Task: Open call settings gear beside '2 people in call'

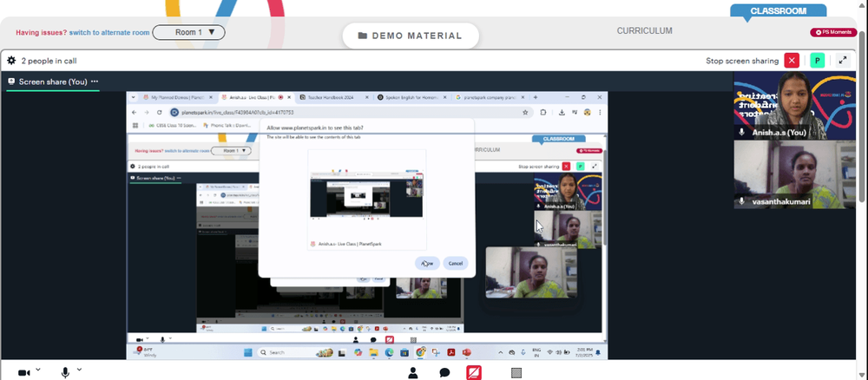Action: pyautogui.click(x=11, y=61)
